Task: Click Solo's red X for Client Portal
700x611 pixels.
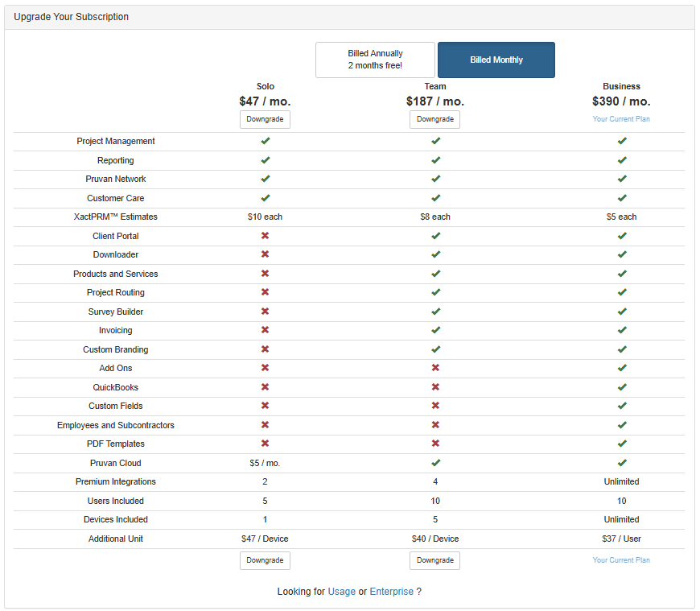Action: coord(265,236)
